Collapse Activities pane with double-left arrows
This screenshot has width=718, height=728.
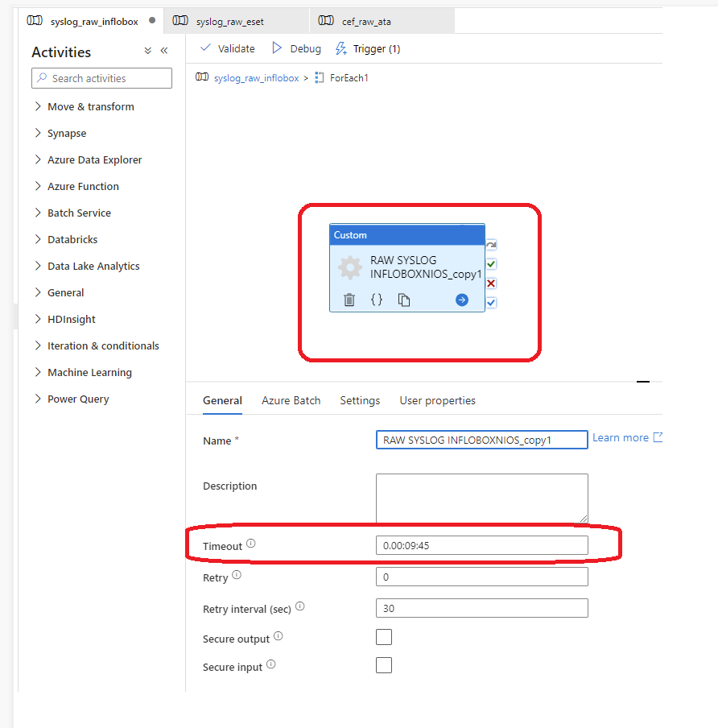coord(164,51)
